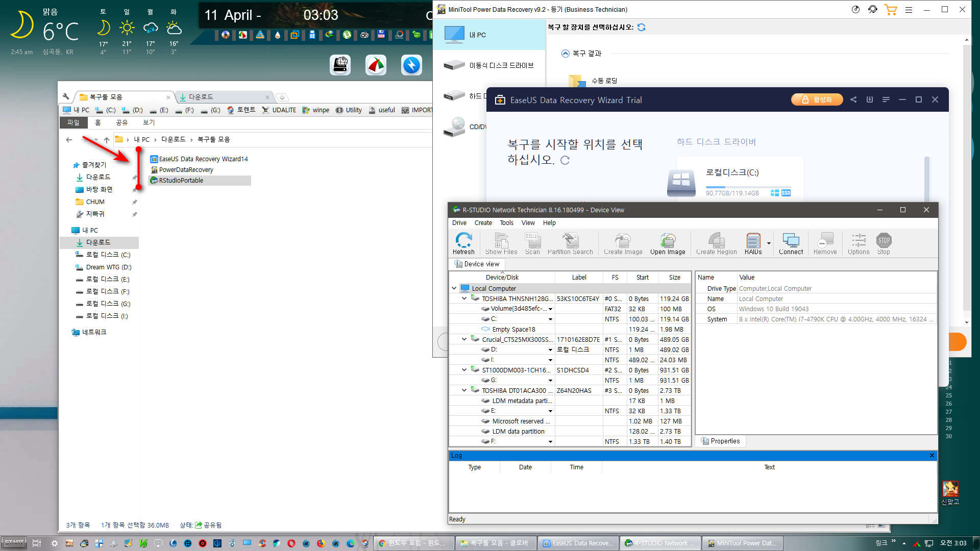Click the START button on taskbar
Image resolution: width=980 pixels, height=551 pixels.
[14, 543]
